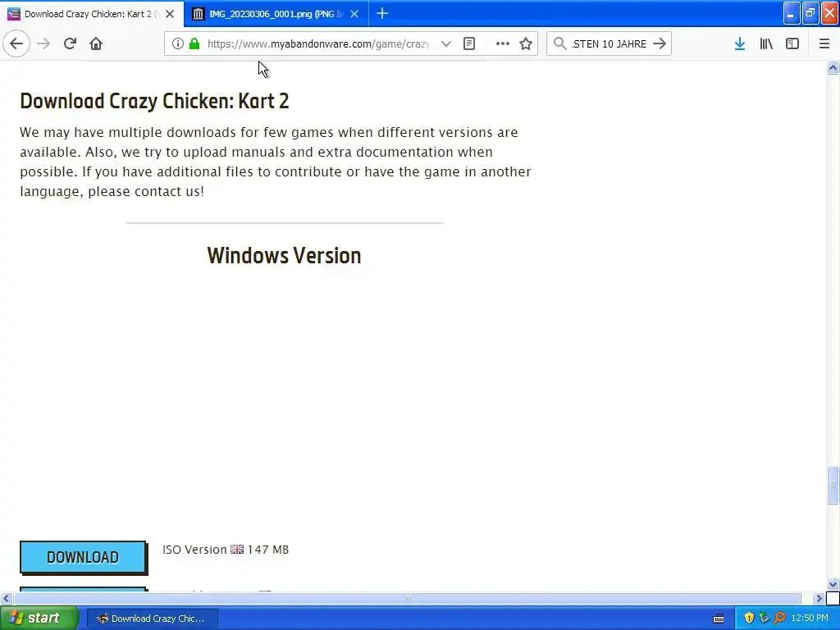Viewport: 840px width, 630px height.
Task: Open the downloads panel arrow icon
Action: (740, 43)
